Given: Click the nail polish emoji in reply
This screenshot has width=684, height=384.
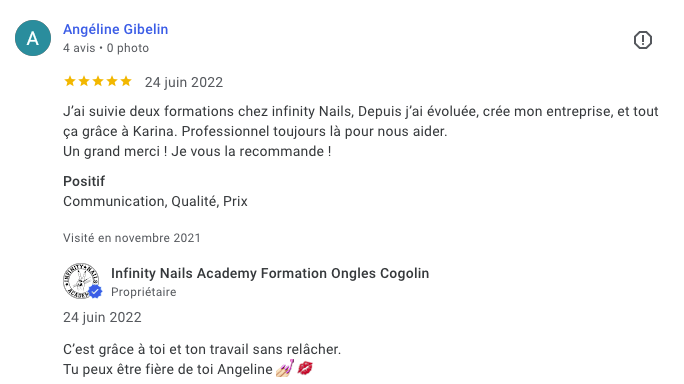Looking at the screenshot, I should point(285,369).
